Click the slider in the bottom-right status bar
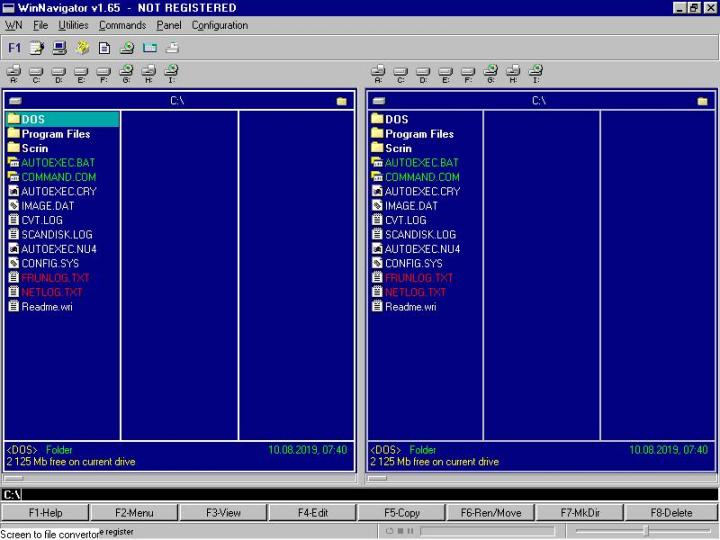This screenshot has height=540, width=720. click(x=645, y=531)
